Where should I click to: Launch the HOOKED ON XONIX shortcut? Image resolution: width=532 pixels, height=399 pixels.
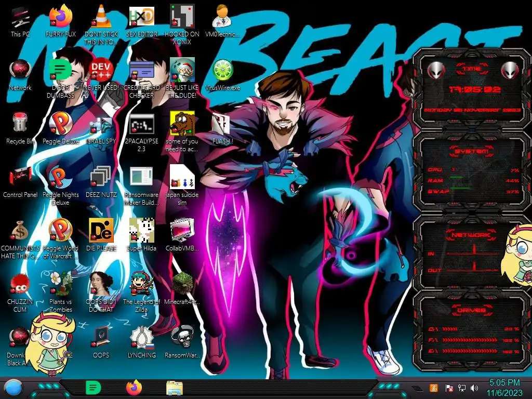point(182,24)
